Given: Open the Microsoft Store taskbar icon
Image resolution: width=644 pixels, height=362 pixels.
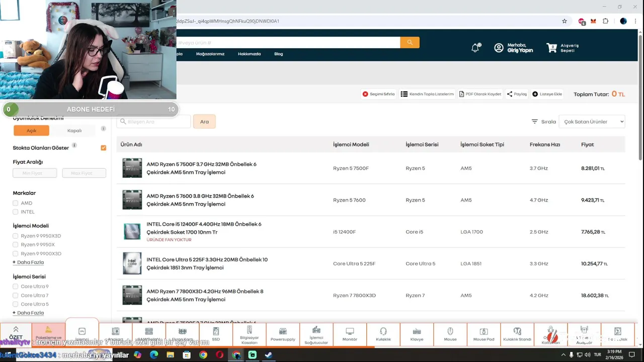Looking at the screenshot, I should click(187, 355).
